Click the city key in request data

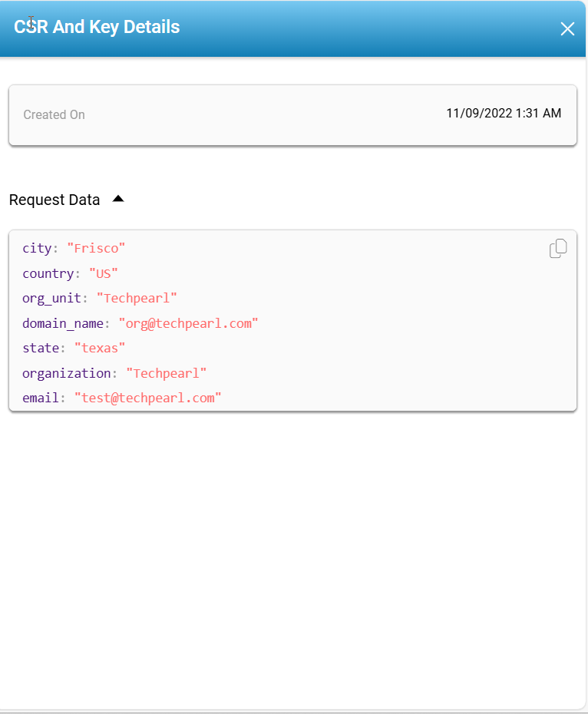tap(36, 248)
